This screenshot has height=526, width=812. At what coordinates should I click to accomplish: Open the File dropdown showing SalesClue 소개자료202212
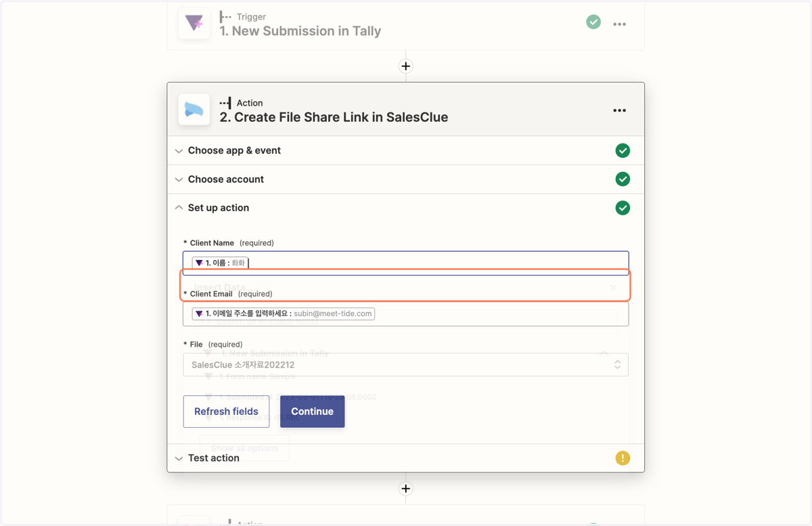[405, 365]
